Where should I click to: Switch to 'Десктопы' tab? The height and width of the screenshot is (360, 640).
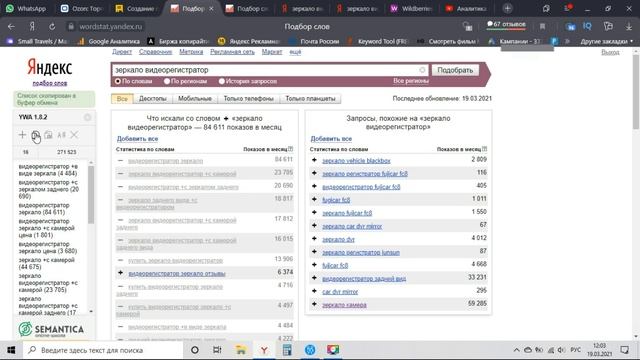(153, 99)
